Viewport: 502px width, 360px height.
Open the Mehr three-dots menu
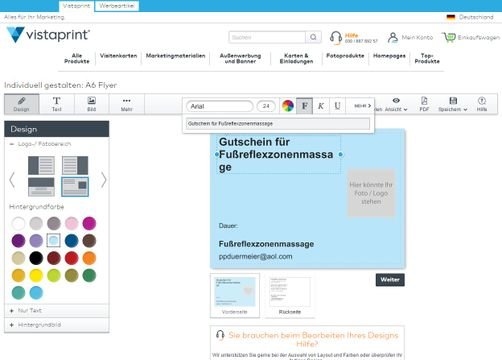pyautogui.click(x=127, y=104)
